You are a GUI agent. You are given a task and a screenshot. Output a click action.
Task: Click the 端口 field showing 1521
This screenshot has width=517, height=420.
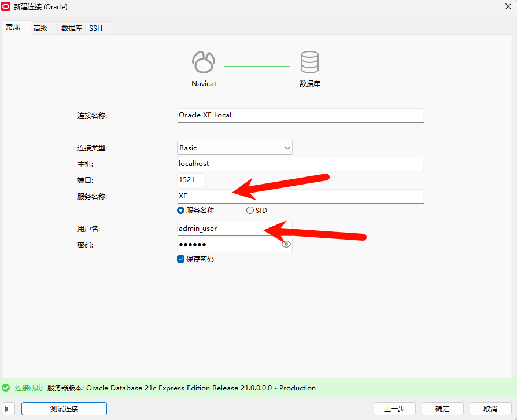(191, 180)
